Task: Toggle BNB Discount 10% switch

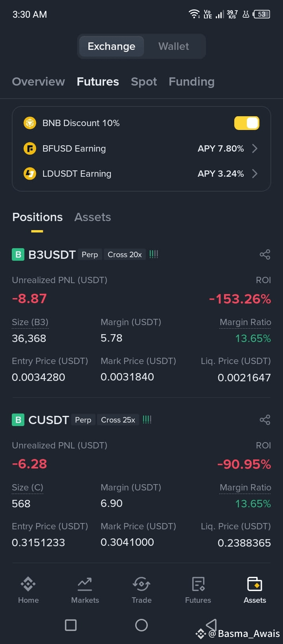Action: point(247,123)
